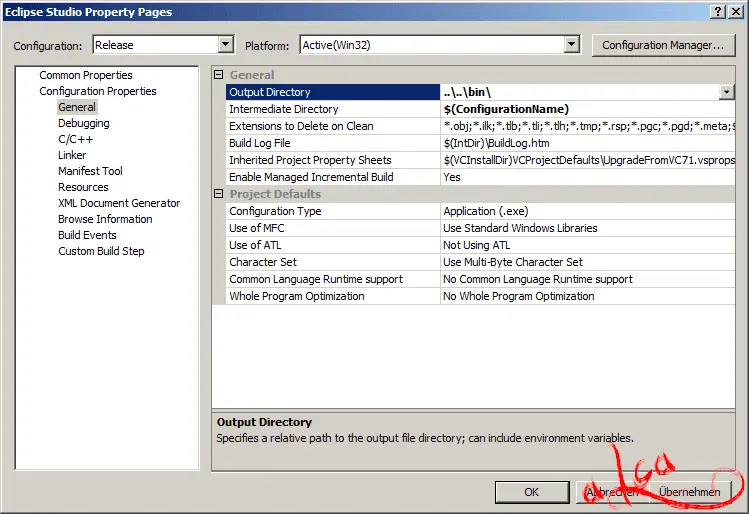Click the *.obj;*.ilk extensions value cell
749x514 pixels.
pyautogui.click(x=588, y=126)
